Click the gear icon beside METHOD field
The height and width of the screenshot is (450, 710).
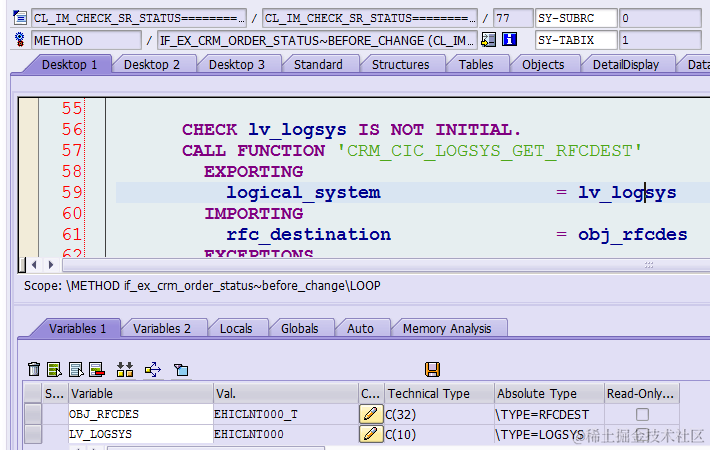click(19, 40)
